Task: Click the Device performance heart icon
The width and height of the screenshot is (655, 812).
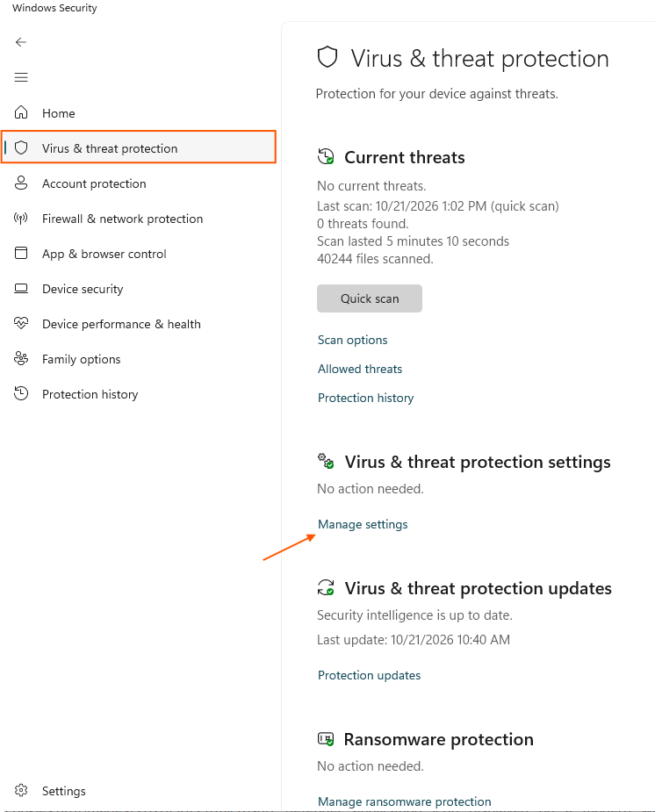Action: 21,324
